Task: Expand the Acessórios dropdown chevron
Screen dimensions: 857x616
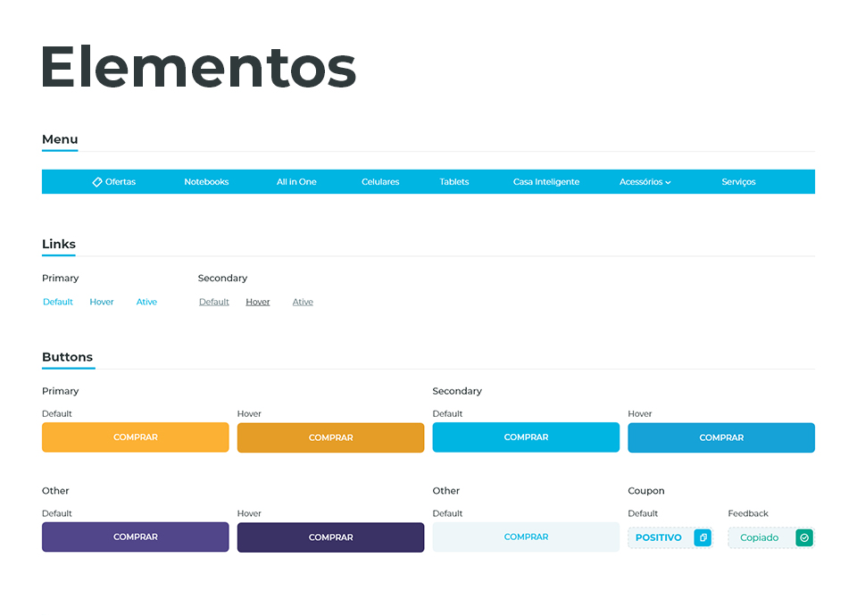Action: point(668,182)
